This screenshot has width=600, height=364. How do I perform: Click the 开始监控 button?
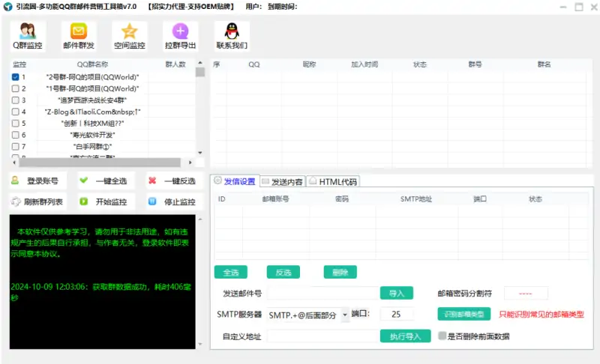point(106,201)
